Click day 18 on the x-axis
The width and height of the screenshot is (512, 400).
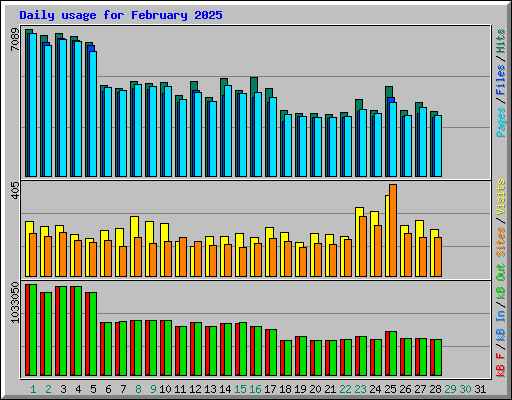tap(285, 389)
